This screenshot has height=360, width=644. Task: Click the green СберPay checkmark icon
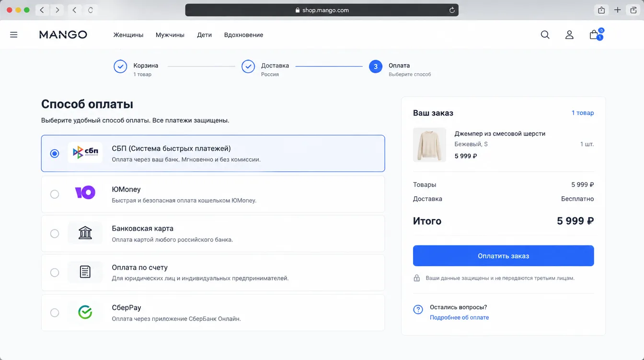(85, 313)
